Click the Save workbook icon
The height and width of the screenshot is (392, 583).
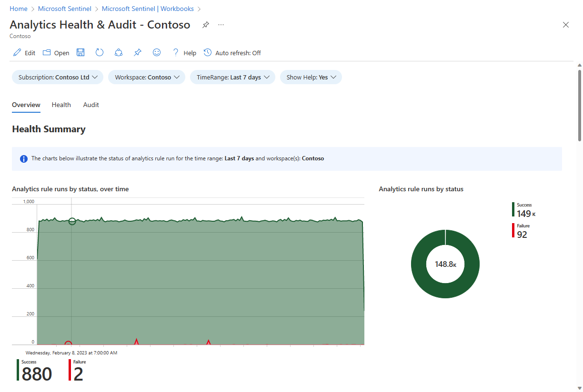(x=80, y=52)
